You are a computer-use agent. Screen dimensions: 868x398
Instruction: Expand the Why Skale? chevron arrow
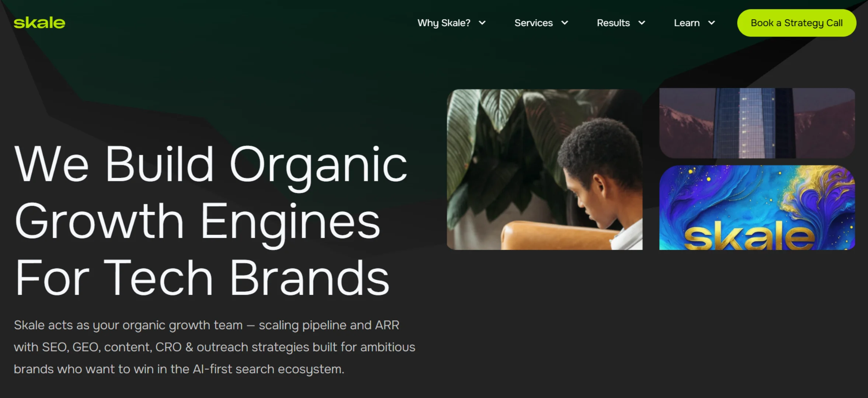pos(482,23)
